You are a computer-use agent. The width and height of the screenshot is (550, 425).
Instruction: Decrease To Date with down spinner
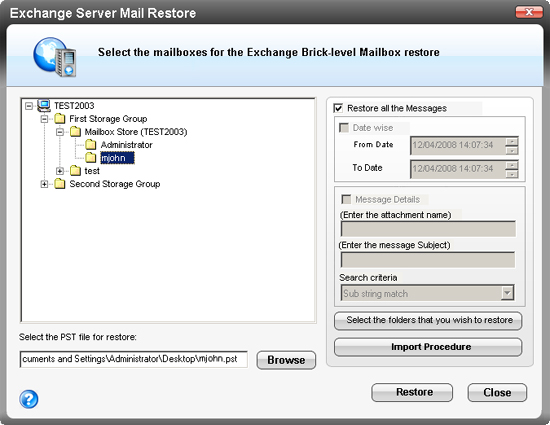[x=512, y=174]
